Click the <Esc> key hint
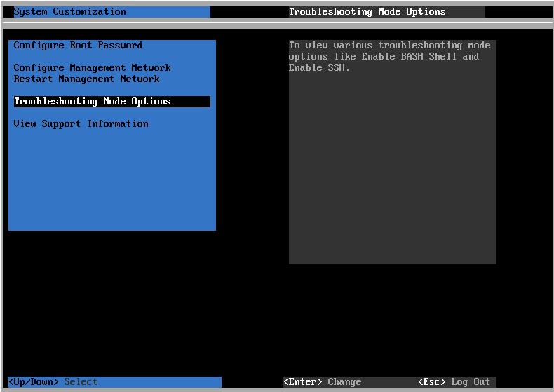 pyautogui.click(x=431, y=382)
